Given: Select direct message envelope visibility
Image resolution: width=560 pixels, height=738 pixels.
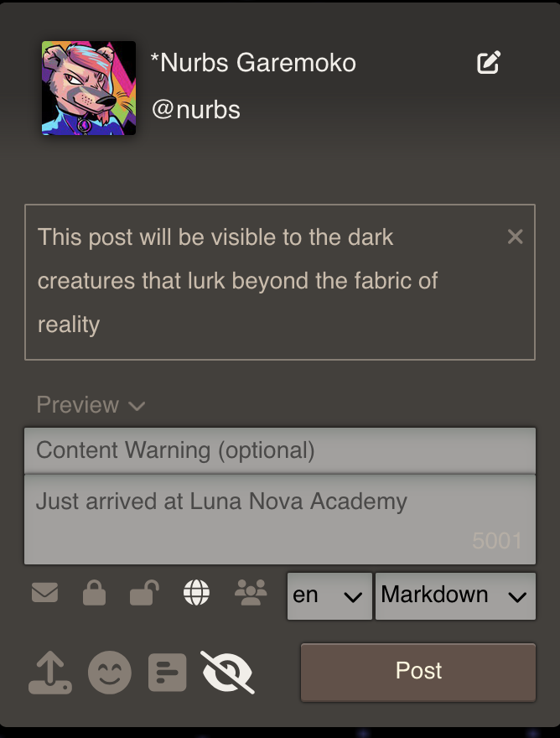Looking at the screenshot, I should coord(45,594).
